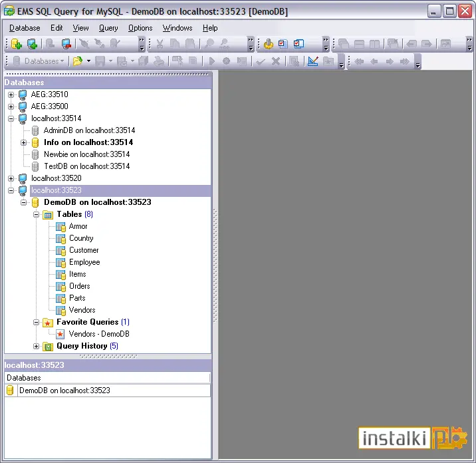The height and width of the screenshot is (463, 476).
Task: Click the greyed double-left navigation arrow
Action: tap(359, 62)
